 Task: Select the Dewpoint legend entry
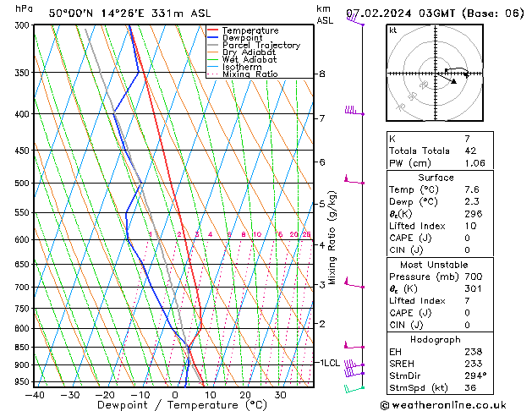(x=239, y=38)
